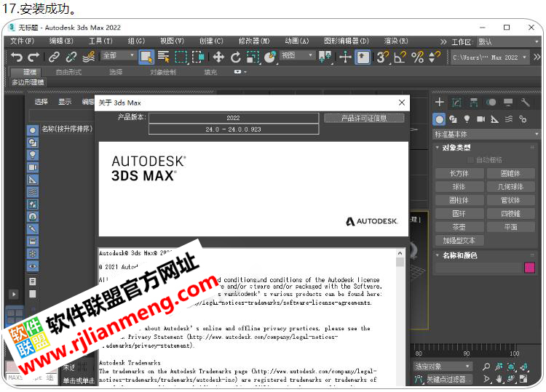Toggle display of lights in scene explorer
546x392 pixels.
[x=33, y=155]
